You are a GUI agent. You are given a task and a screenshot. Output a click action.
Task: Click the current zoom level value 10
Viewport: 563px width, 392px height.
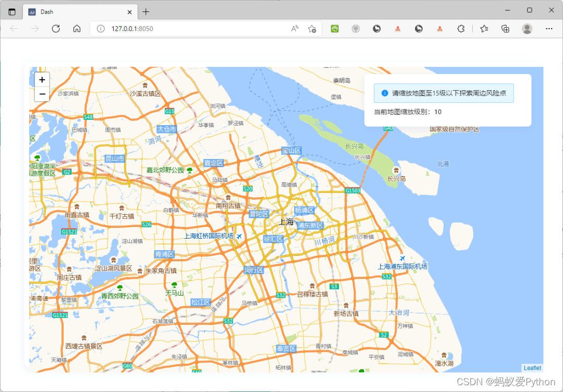438,112
